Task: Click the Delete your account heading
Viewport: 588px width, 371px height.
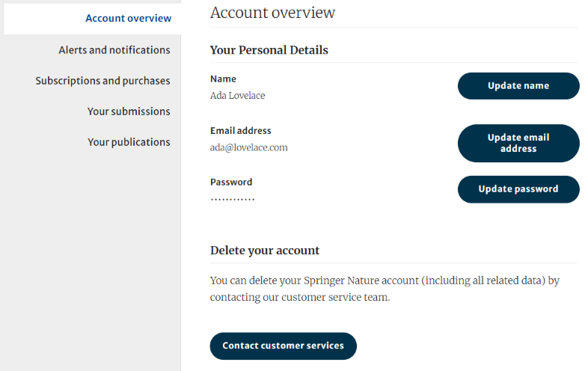Action: (x=264, y=251)
